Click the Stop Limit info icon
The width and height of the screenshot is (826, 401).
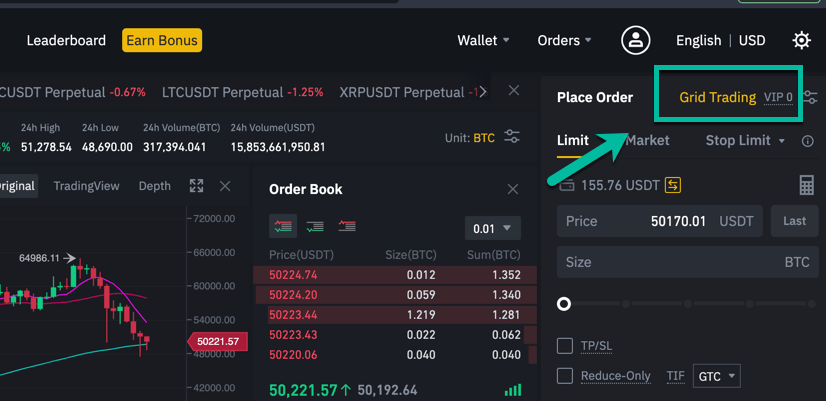click(x=807, y=141)
